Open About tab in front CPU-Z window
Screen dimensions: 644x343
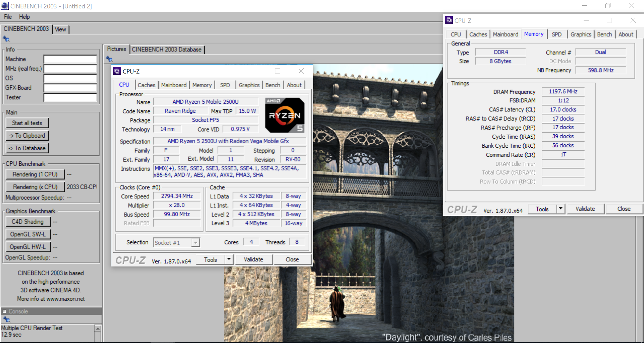click(294, 85)
